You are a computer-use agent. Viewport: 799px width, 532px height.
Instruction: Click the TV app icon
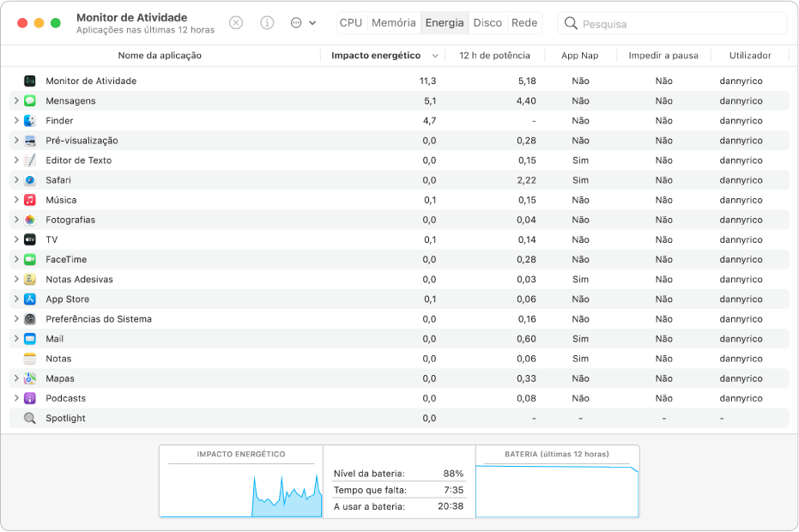tap(30, 239)
